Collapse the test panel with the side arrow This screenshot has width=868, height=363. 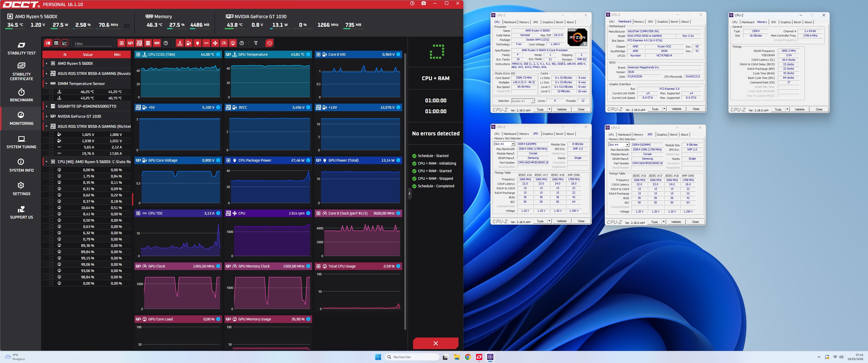click(410, 194)
